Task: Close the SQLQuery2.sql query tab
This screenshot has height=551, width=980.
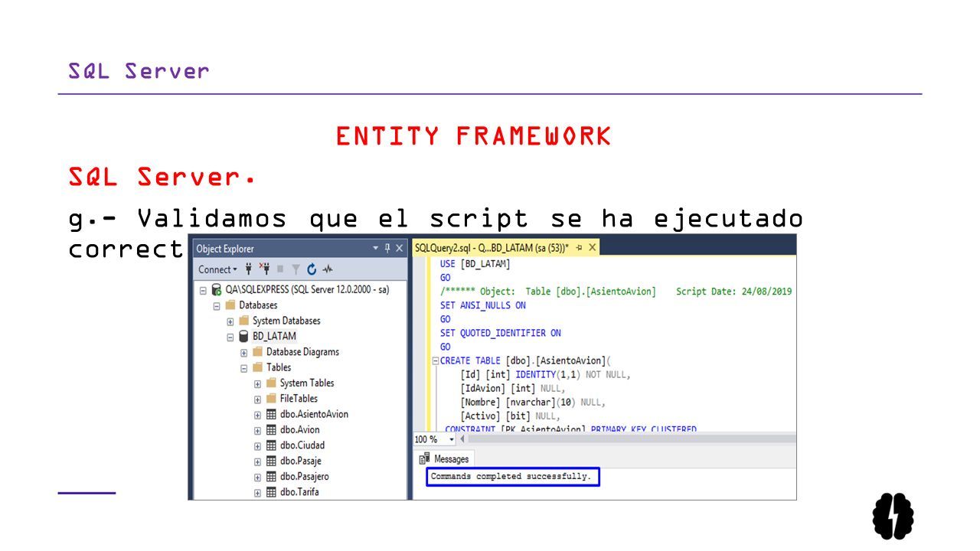Action: coord(592,248)
